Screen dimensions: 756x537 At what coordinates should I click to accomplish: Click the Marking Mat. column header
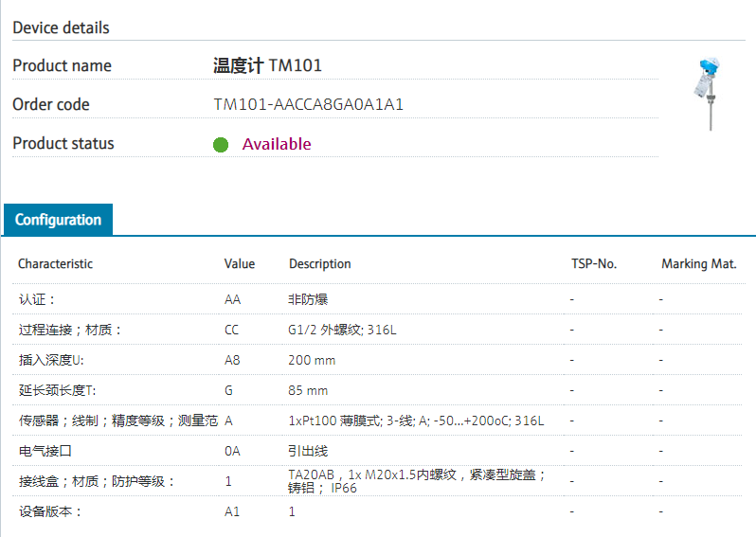click(x=698, y=264)
